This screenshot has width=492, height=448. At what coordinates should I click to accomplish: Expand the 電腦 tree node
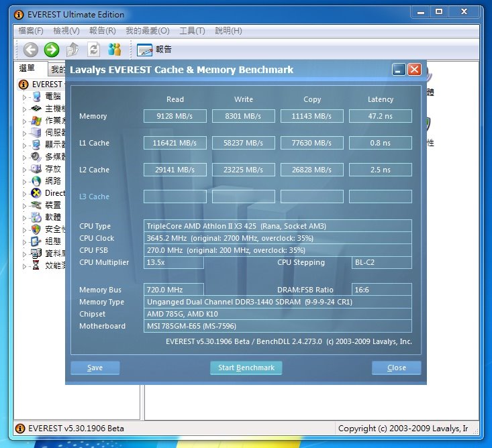(24, 97)
